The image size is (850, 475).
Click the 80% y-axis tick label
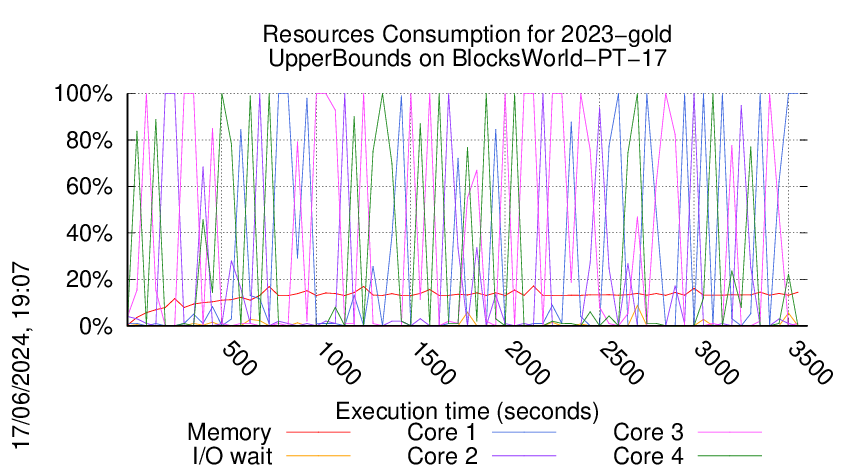tap(89, 140)
